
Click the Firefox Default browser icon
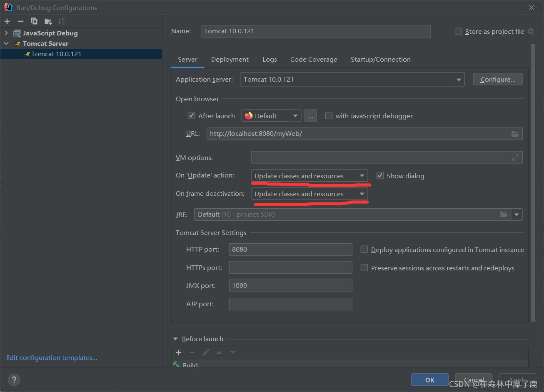click(249, 116)
